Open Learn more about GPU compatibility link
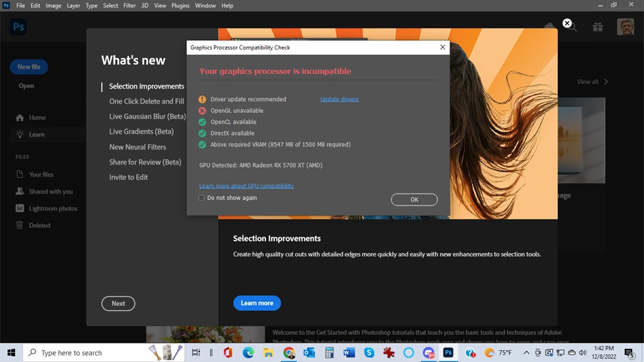 tap(246, 186)
